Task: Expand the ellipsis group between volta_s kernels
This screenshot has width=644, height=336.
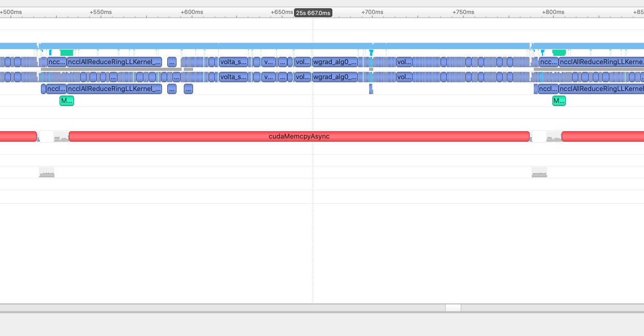Action: pyautogui.click(x=283, y=62)
